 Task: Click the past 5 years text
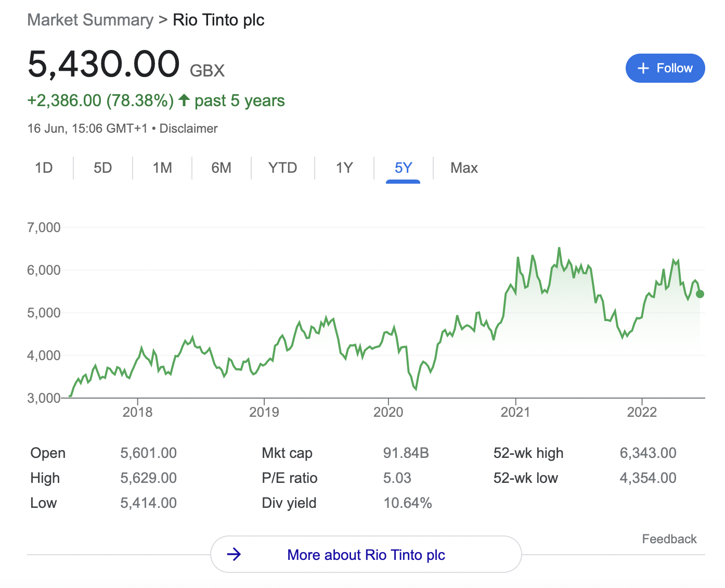pyautogui.click(x=240, y=100)
